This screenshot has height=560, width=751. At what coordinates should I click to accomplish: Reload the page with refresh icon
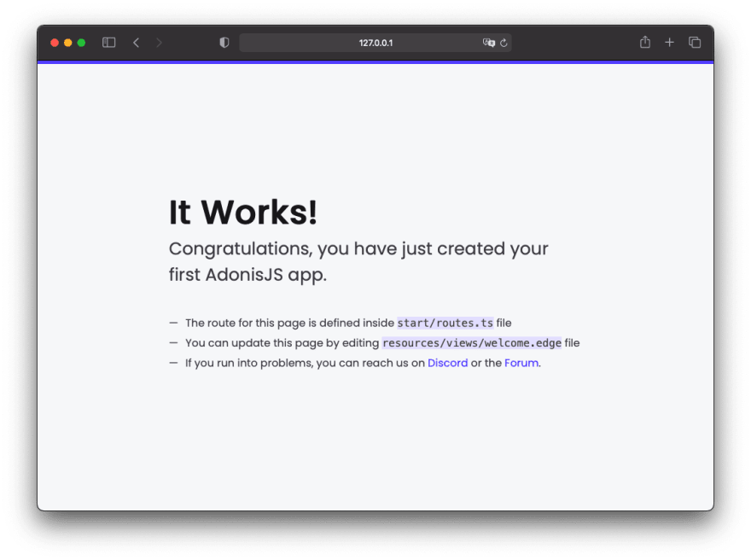pyautogui.click(x=504, y=43)
